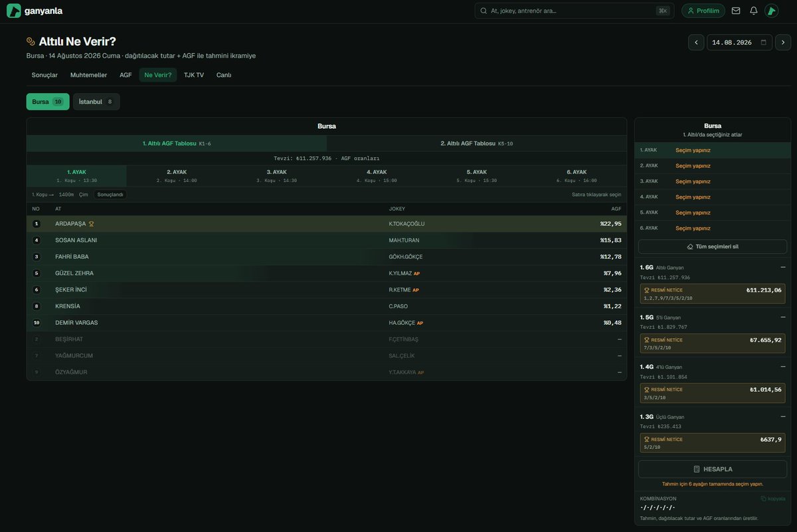797x532 pixels.
Task: Collapse the 1.5G 5'li Ganyan section
Action: [x=783, y=317]
